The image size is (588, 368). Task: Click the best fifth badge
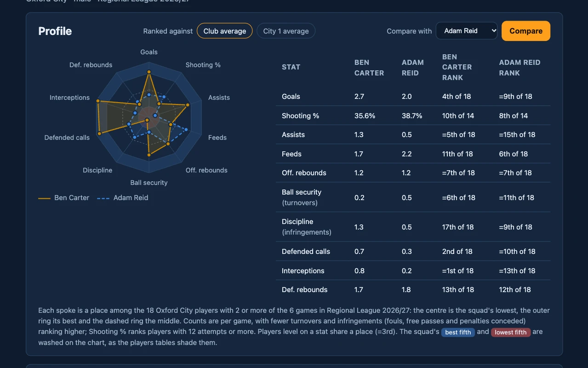click(x=458, y=332)
